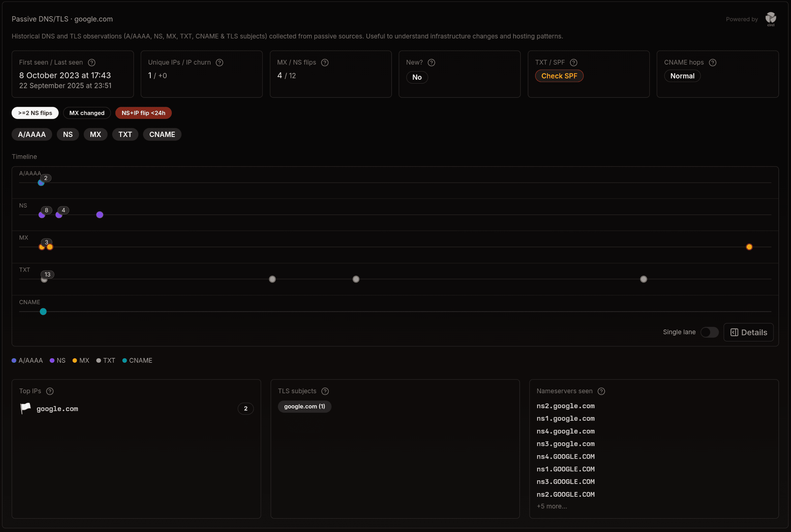Open help tooltip for MX / NS flips
791x532 pixels.
325,63
